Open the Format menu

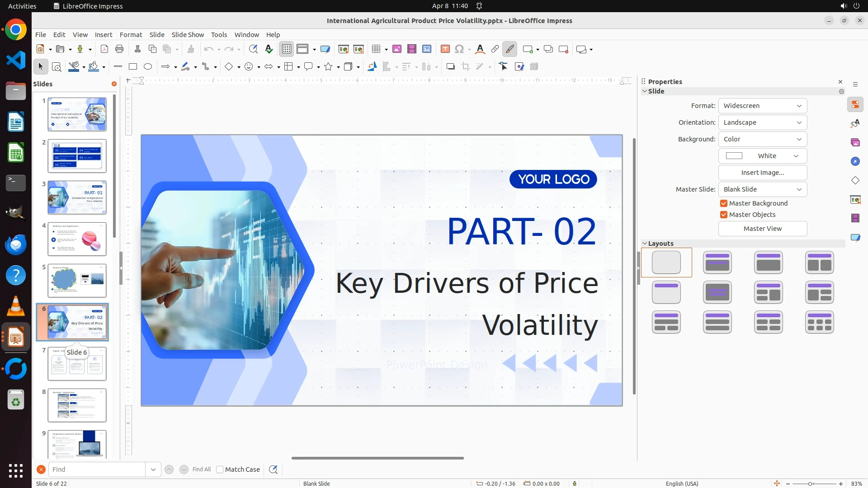pos(131,35)
